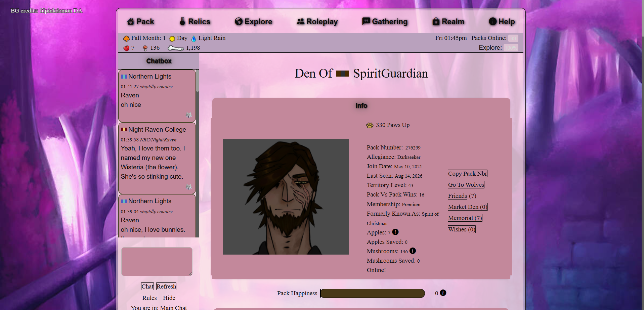Open Northern Lights pack from 01:39:04 message
Viewport: 644px width, 310px height.
coord(150,201)
